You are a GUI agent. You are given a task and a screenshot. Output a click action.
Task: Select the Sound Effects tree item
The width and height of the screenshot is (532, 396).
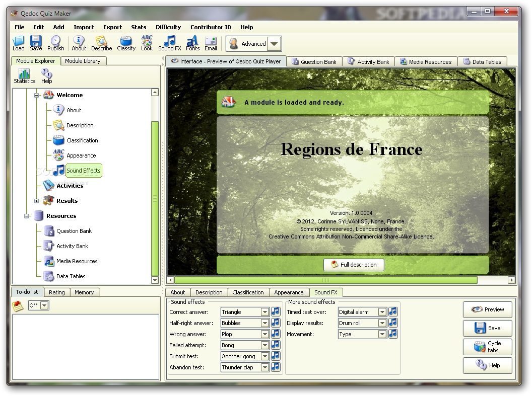pyautogui.click(x=84, y=171)
